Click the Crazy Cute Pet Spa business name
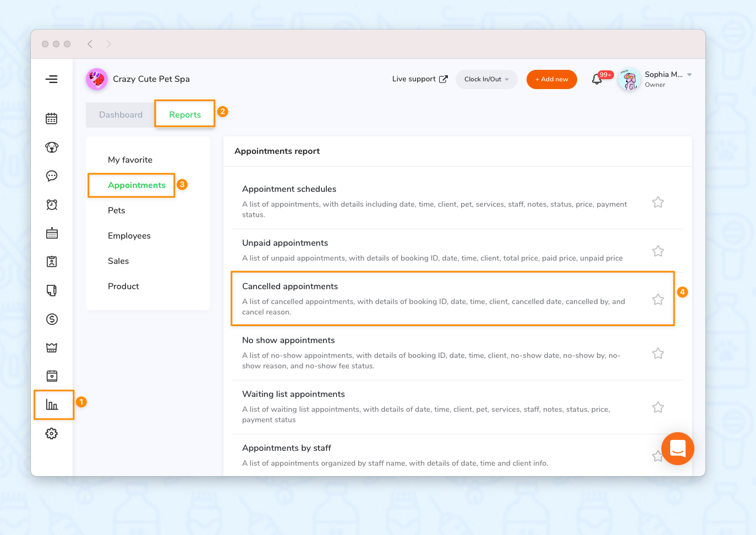The width and height of the screenshot is (756, 535). click(151, 79)
